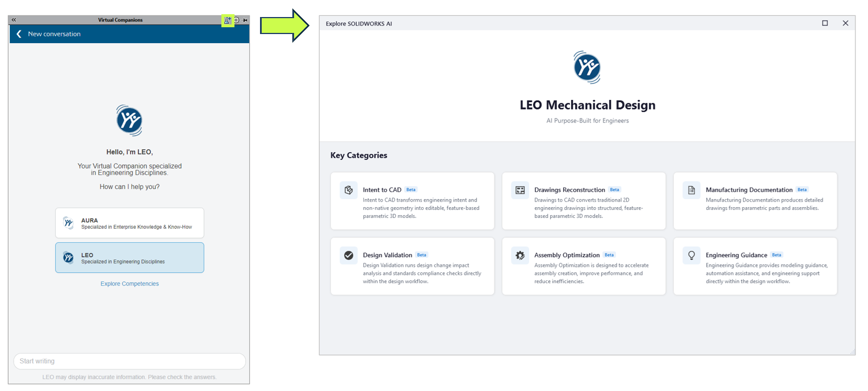Viewport: 868px width, 391px height.
Task: Open the Drawings Reconstruction card
Action: 584,201
